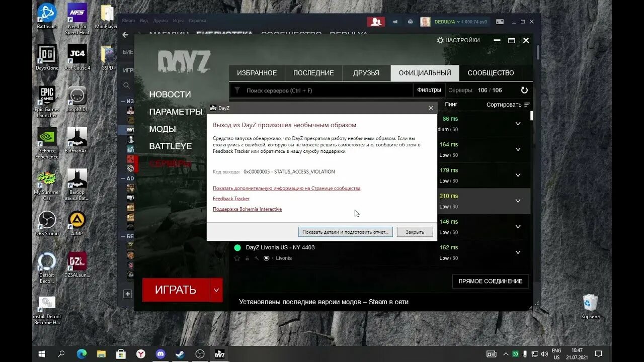Expand the 86 ms server row chevron

[x=518, y=124]
